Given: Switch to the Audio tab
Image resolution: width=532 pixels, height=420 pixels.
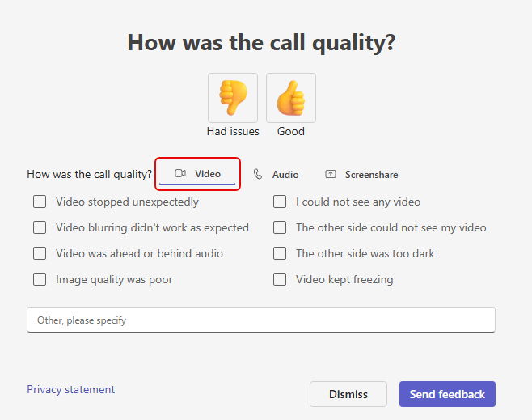Looking at the screenshot, I should (285, 174).
